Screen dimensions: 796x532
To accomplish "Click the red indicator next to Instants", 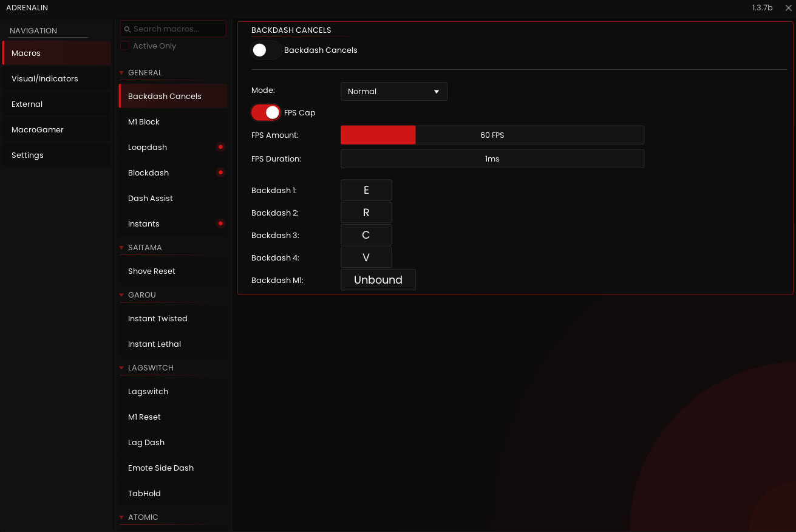I will [220, 223].
